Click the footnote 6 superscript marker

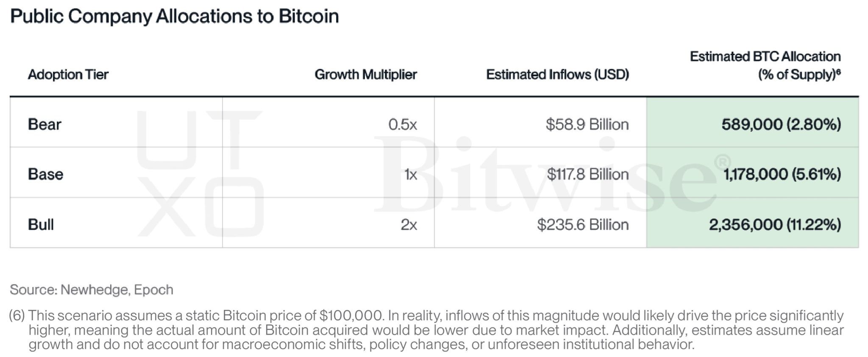coord(838,72)
